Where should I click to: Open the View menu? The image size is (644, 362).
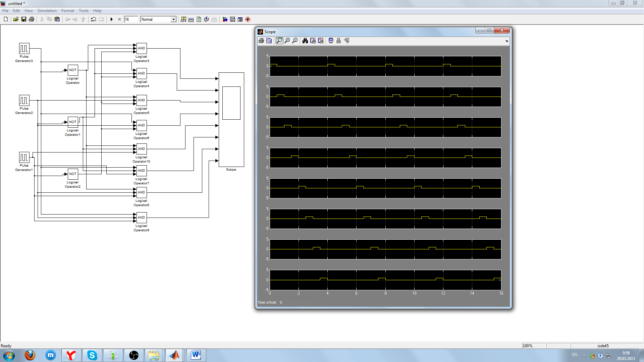coord(29,11)
